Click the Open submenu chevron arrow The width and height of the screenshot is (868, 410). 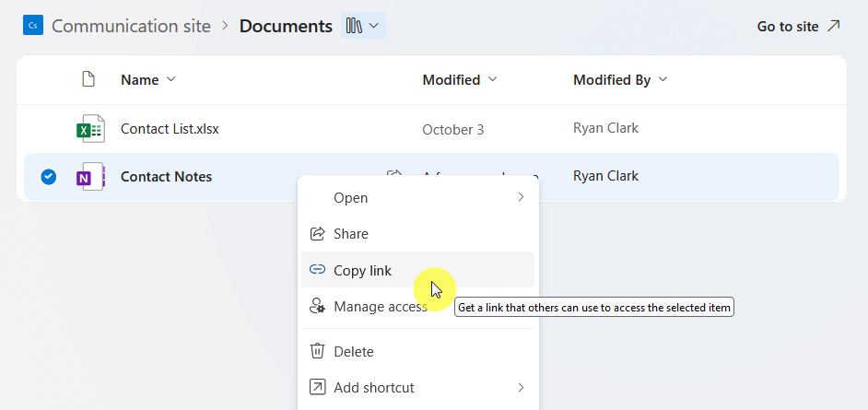[x=521, y=197]
